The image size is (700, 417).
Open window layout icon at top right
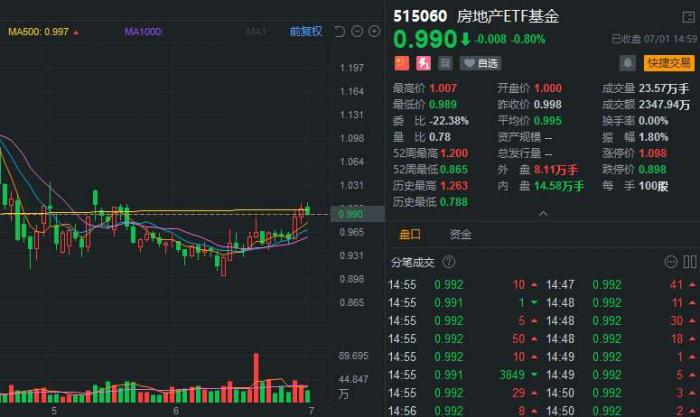coord(688,17)
